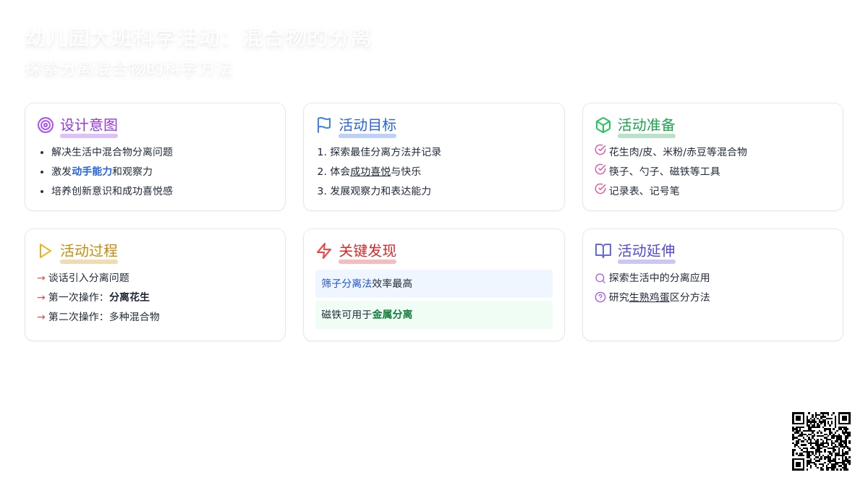This screenshot has width=868, height=488.
Task: Select the 关键发现 card heading
Action: tap(367, 251)
